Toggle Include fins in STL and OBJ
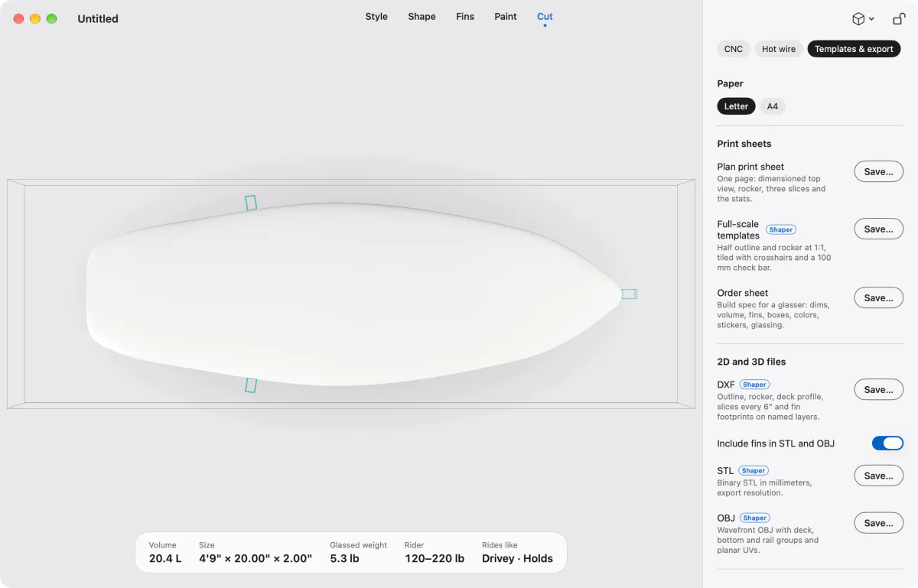The image size is (918, 588). pos(887,443)
